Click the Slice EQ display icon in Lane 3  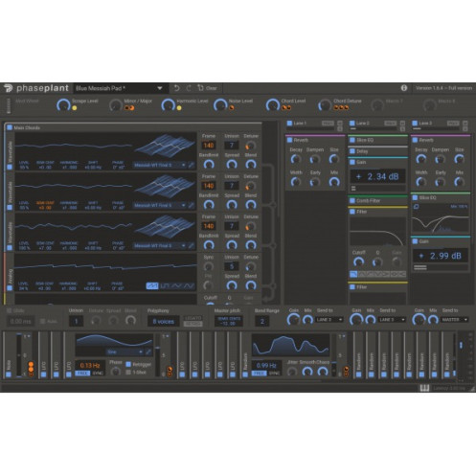pyautogui.click(x=417, y=207)
